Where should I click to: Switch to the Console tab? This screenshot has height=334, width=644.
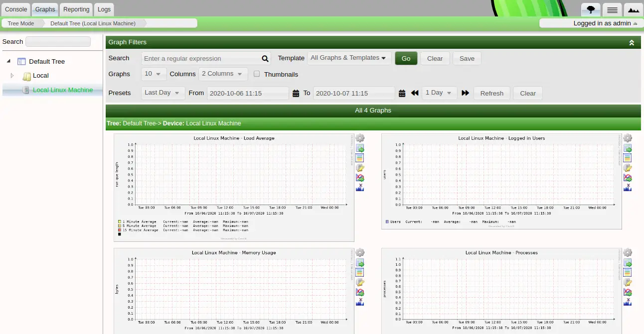16,9
